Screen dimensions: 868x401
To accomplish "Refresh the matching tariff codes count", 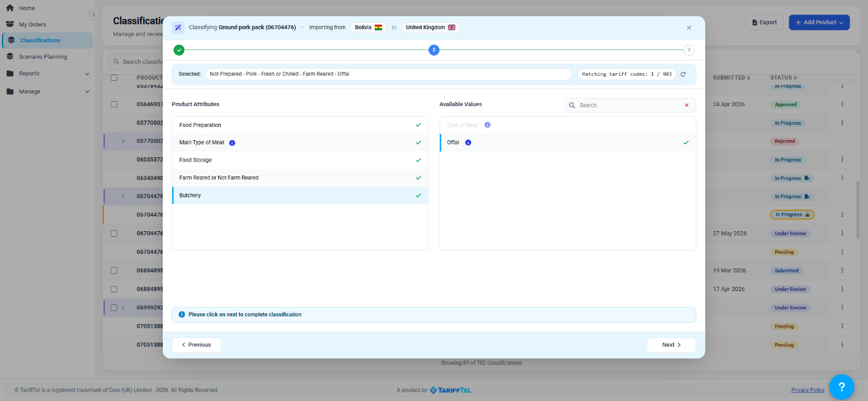I will [683, 75].
